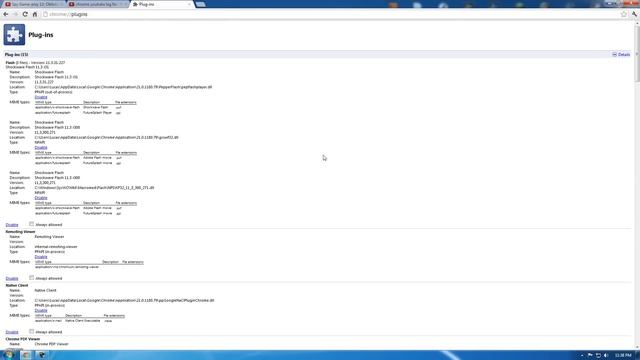Open the Windows Start menu

pyautogui.click(x=8, y=355)
